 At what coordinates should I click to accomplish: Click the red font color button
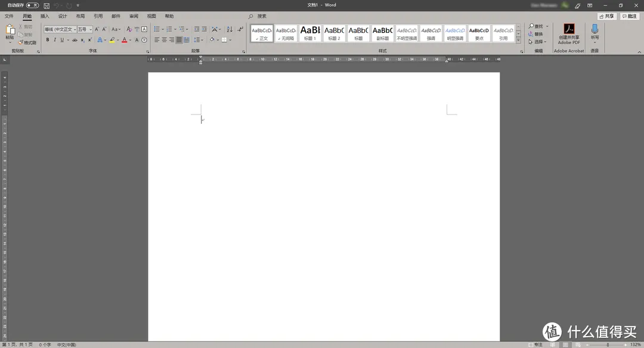pyautogui.click(x=124, y=40)
